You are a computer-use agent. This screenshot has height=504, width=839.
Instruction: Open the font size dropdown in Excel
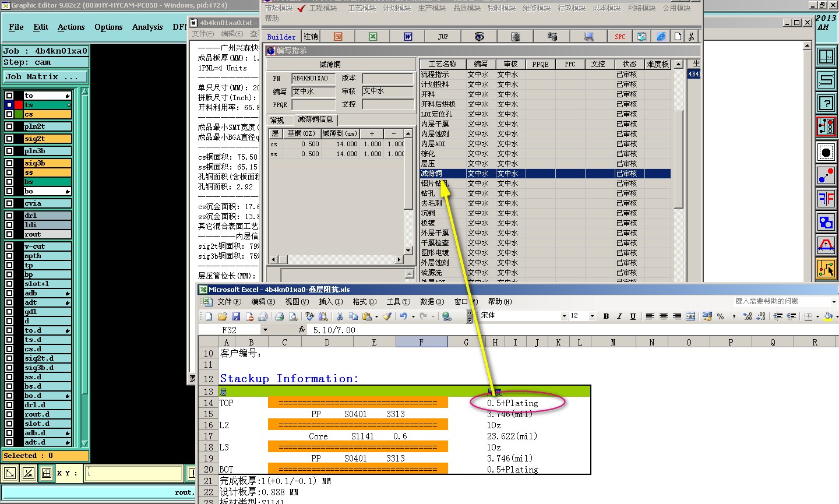[x=592, y=316]
